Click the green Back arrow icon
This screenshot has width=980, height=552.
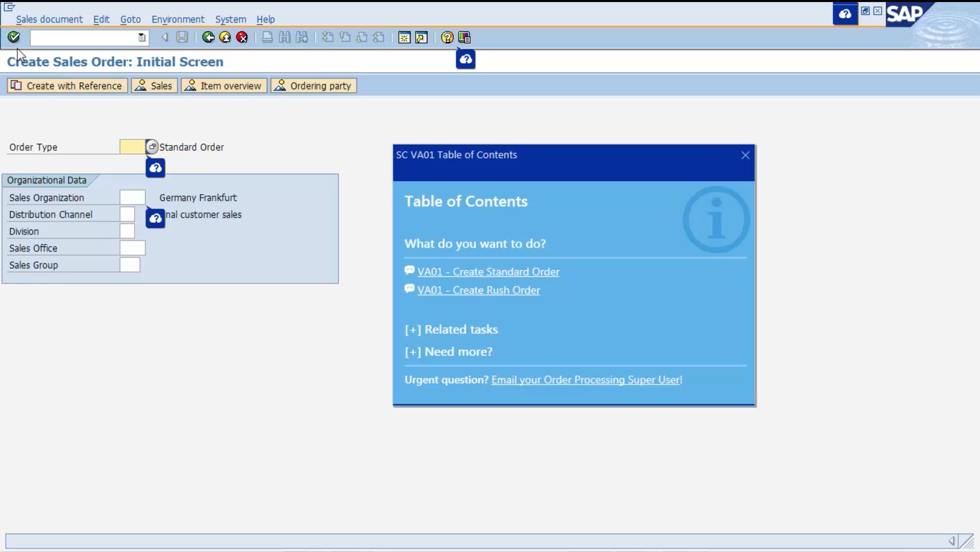[208, 37]
